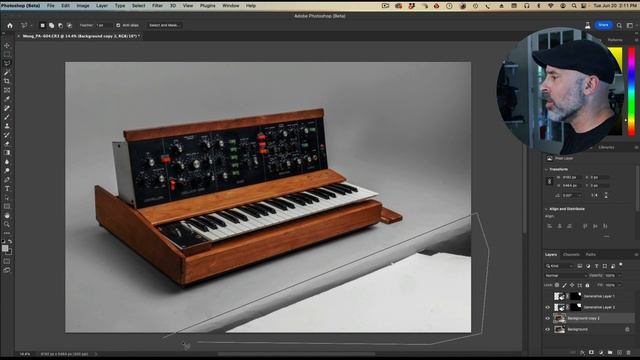Image resolution: width=640 pixels, height=360 pixels.
Task: Click the Select and Mask button
Action: pos(164,25)
